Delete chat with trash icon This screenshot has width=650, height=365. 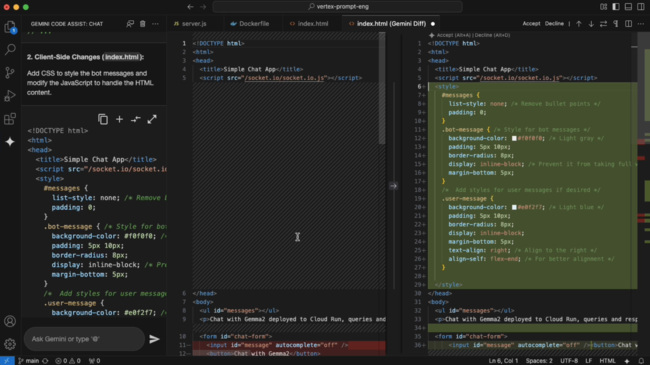pos(143,24)
